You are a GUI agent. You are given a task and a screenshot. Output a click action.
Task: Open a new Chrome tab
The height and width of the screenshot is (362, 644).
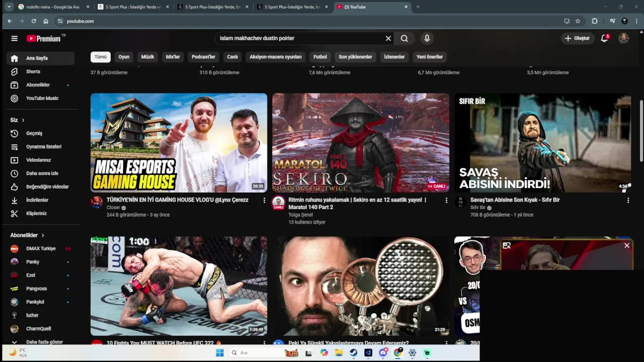[x=418, y=7]
